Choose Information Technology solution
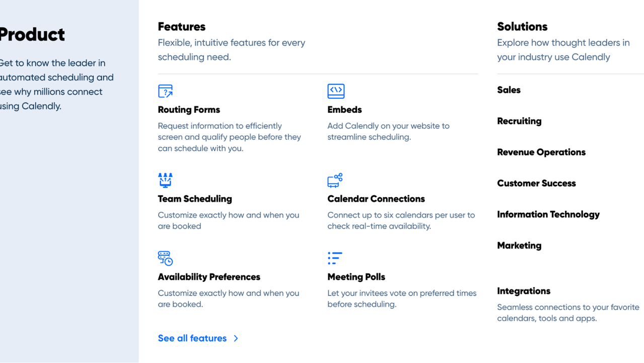The width and height of the screenshot is (644, 363). (x=548, y=214)
